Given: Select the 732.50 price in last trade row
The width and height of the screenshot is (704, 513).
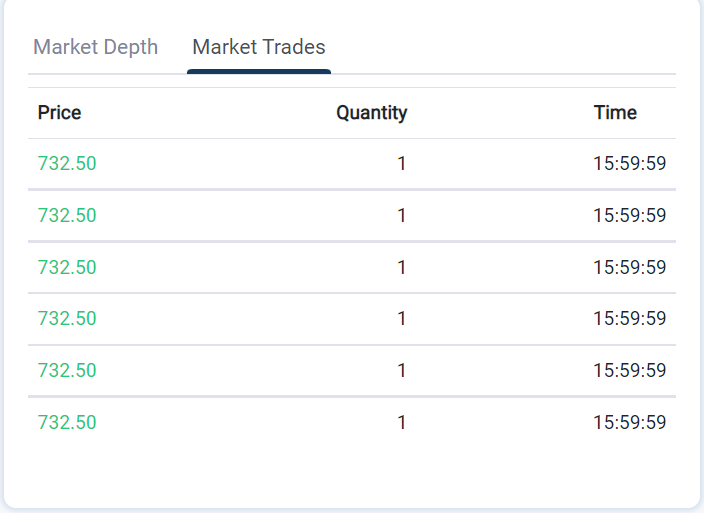Looking at the screenshot, I should 67,423.
